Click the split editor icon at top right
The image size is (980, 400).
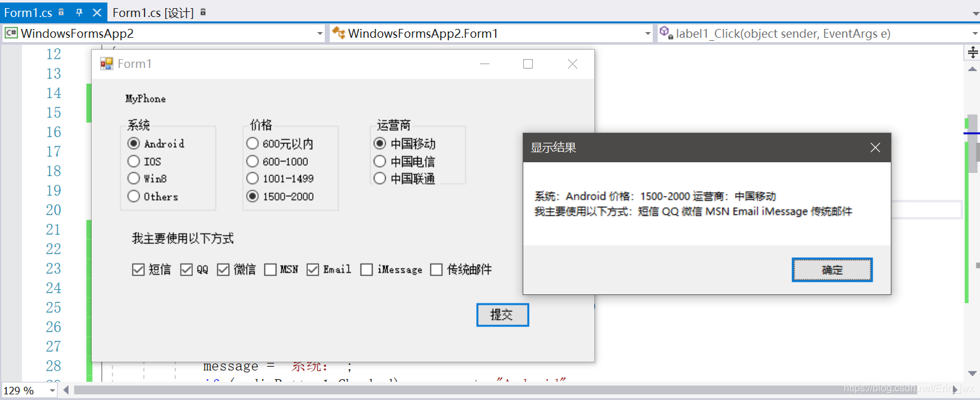click(x=971, y=53)
